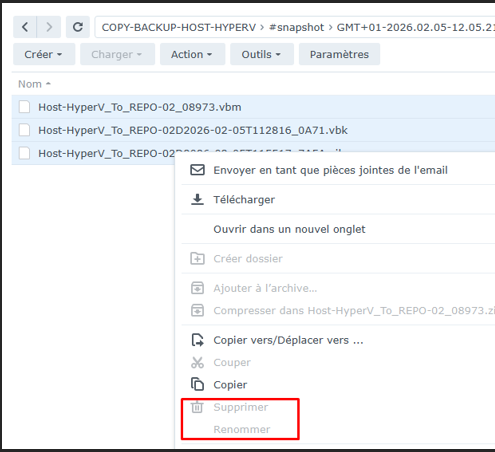The image size is (495, 452).
Task: Click the envelope icon in context menu
Action: point(197,170)
